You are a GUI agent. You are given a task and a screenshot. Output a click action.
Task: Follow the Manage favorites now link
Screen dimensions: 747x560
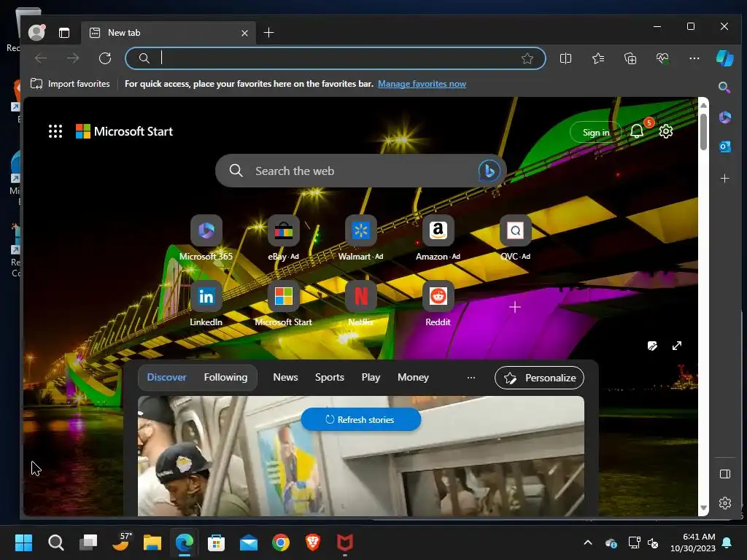pos(422,84)
